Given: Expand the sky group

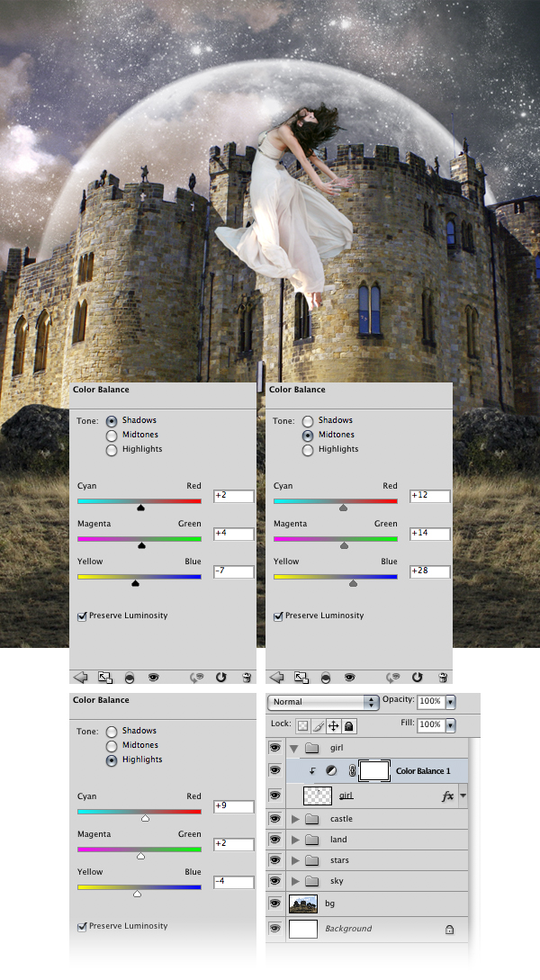Looking at the screenshot, I should coord(295,881).
